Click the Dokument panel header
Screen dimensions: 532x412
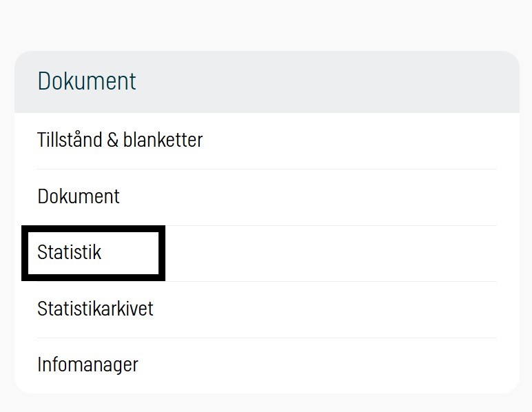pyautogui.click(x=87, y=81)
